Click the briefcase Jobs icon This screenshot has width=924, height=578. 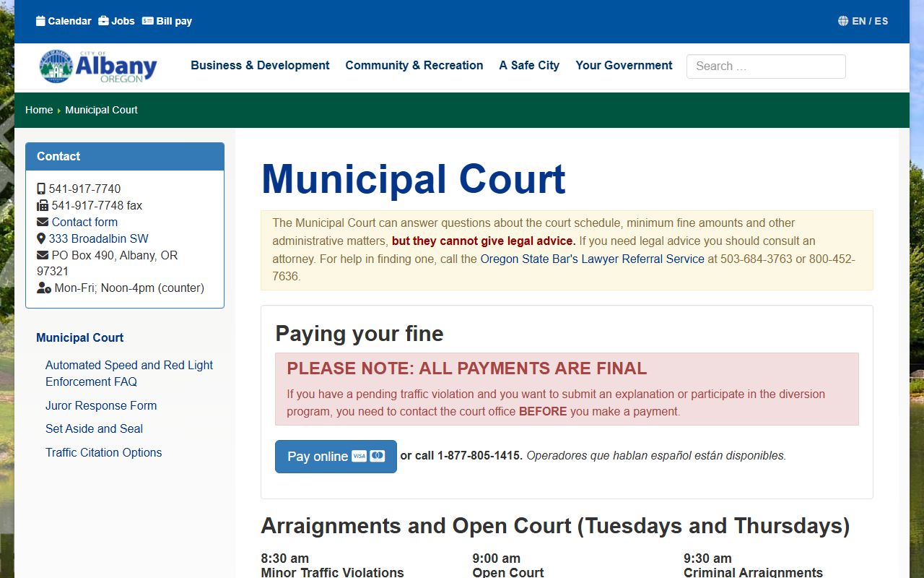click(103, 21)
